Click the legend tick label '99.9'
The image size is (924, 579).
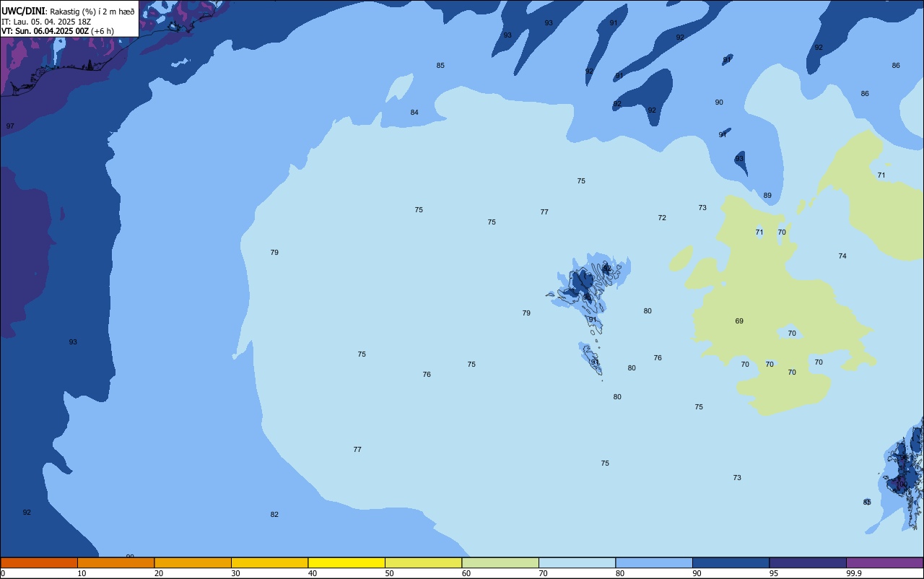855,573
